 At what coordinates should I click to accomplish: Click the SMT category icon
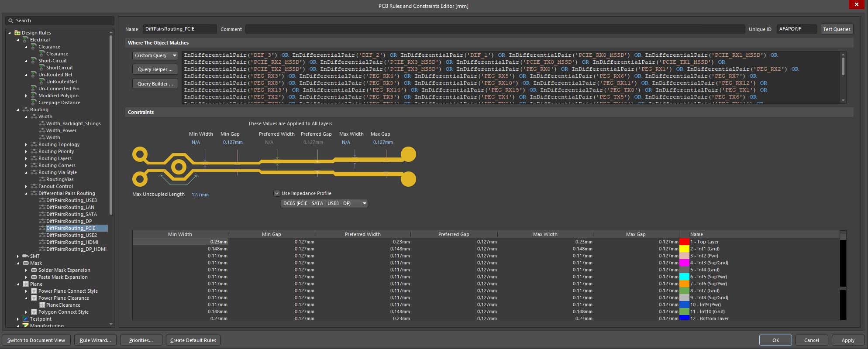(26, 256)
